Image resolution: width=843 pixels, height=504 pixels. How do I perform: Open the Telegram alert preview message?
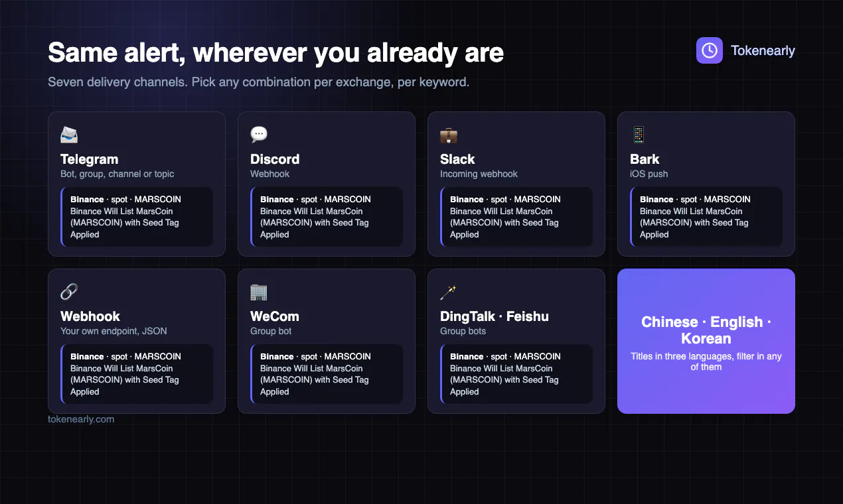coord(137,217)
